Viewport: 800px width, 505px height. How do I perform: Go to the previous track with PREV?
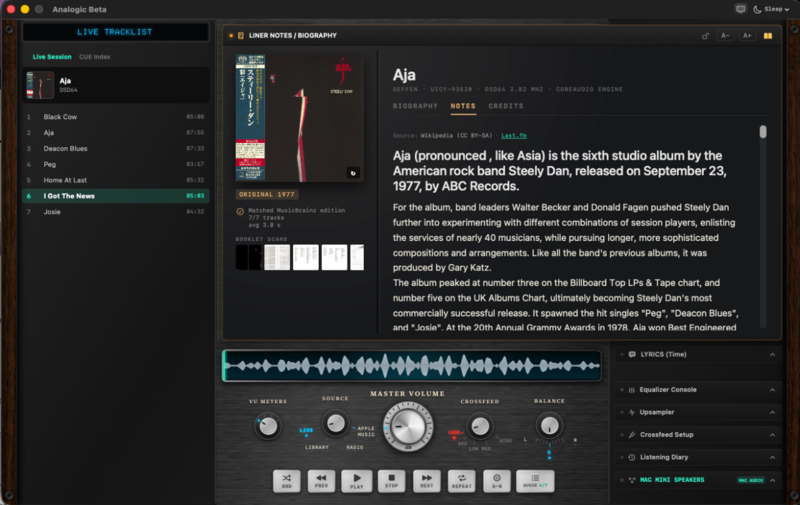pos(321,481)
